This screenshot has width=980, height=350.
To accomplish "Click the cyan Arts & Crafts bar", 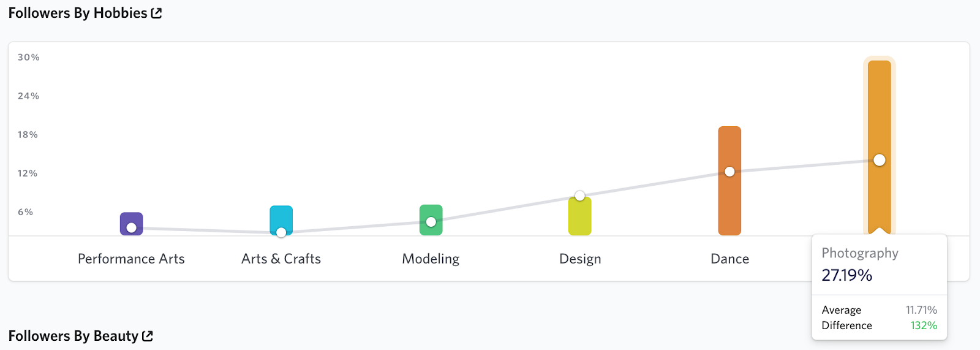I will tap(281, 220).
